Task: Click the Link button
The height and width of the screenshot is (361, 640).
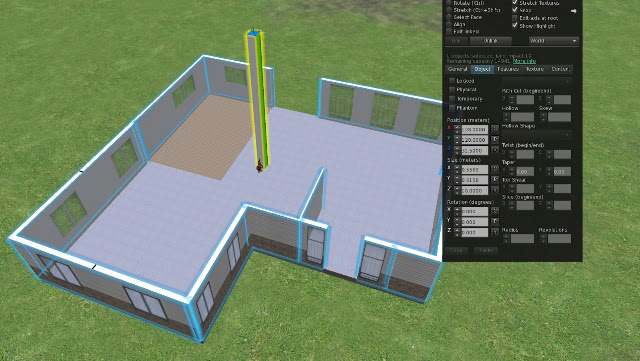Action: click(456, 41)
